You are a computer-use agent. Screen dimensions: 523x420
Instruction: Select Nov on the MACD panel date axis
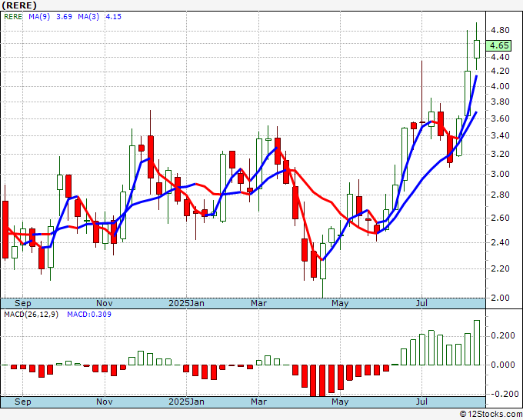coord(105,402)
